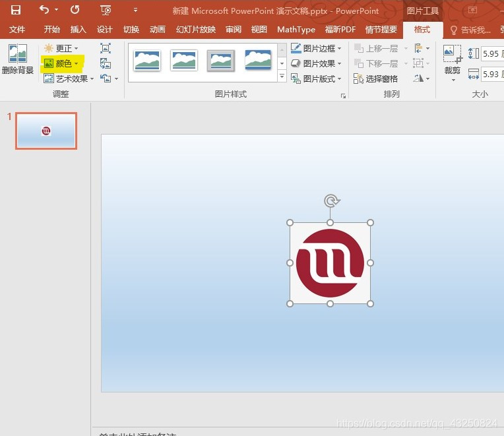
Task: Open the 情节提要 tab
Action: pos(381,30)
